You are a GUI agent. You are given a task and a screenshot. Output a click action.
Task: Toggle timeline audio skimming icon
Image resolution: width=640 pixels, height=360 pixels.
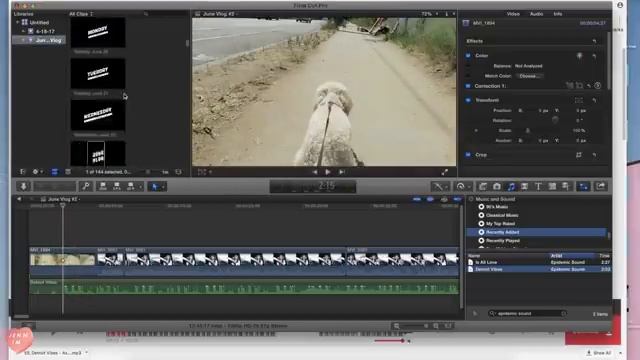coord(430,199)
